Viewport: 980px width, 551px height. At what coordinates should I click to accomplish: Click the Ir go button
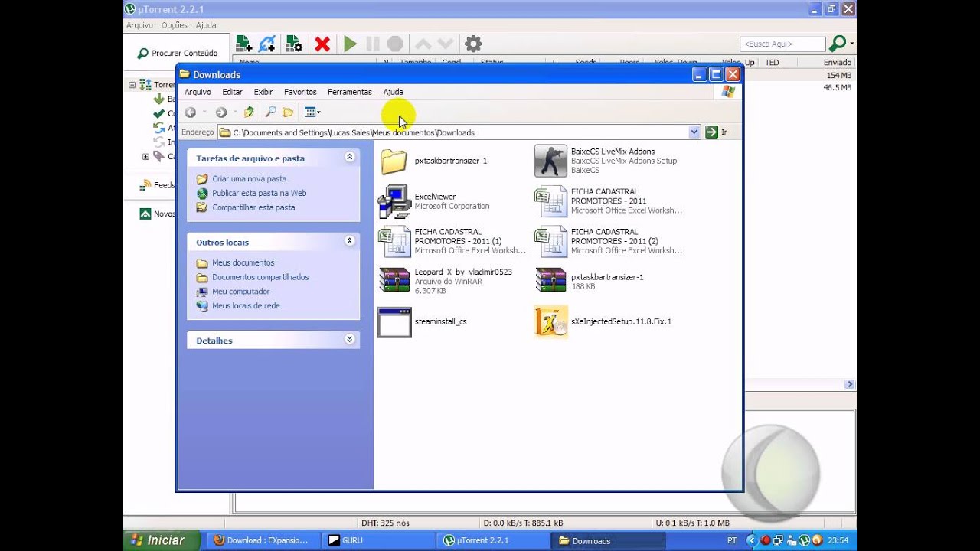click(717, 132)
